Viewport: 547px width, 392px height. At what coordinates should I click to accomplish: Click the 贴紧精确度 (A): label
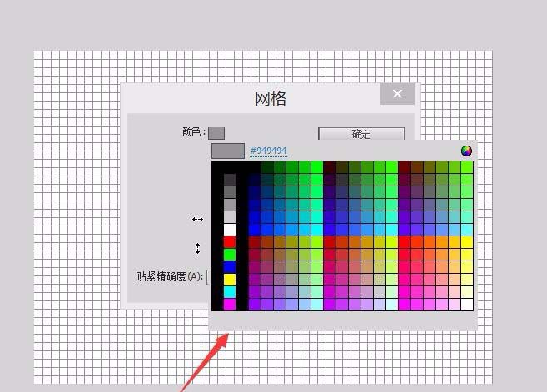(x=169, y=276)
